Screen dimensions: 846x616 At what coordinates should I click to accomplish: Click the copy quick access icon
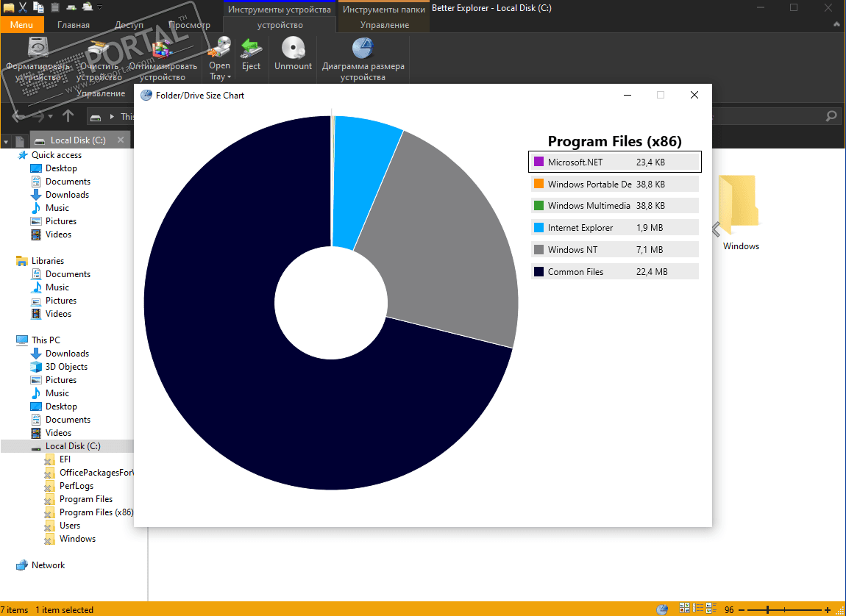(x=38, y=7)
